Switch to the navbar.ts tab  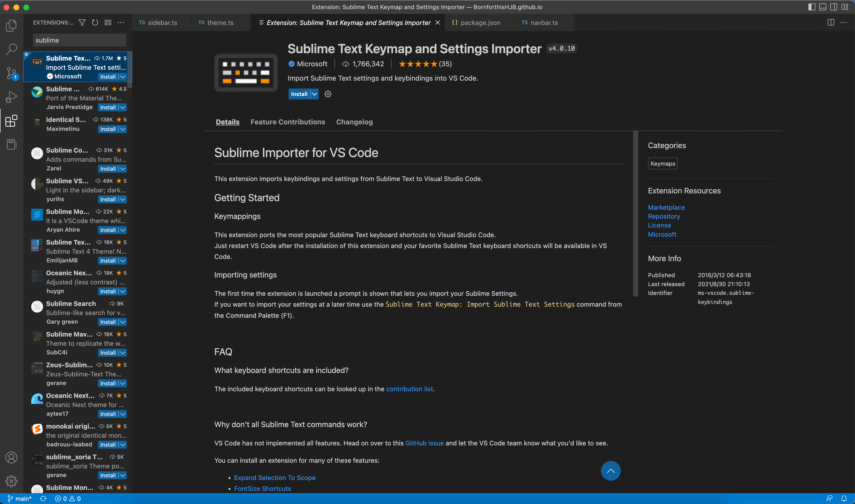(544, 23)
